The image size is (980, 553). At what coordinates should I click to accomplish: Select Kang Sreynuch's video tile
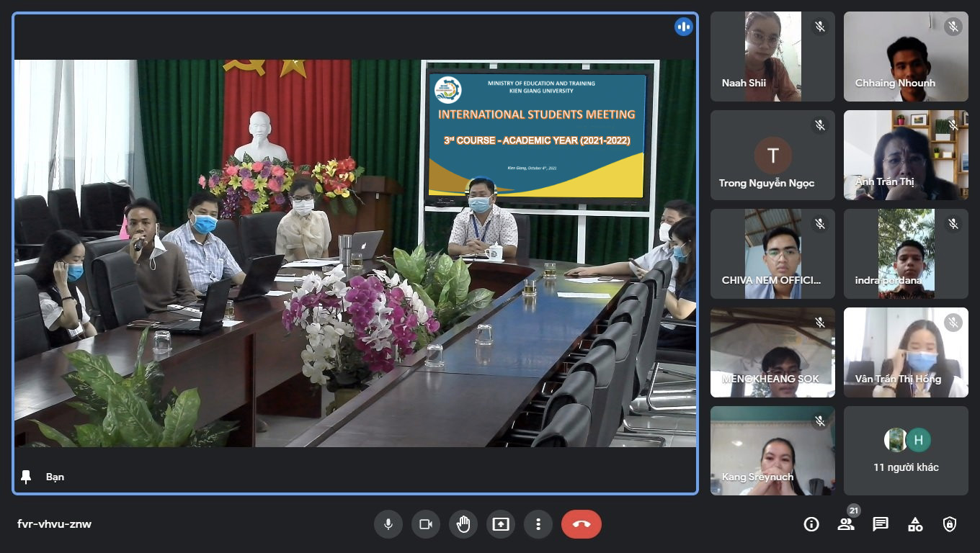[x=772, y=451]
